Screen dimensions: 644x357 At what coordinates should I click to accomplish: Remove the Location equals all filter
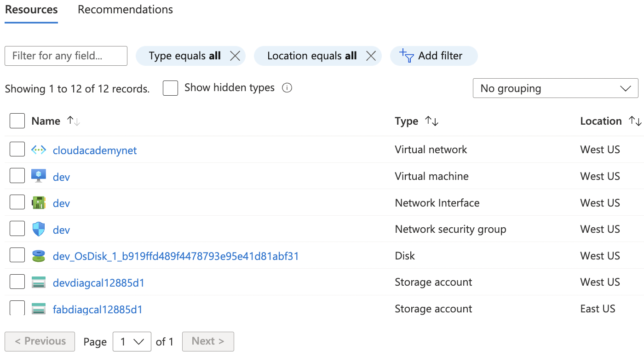371,56
